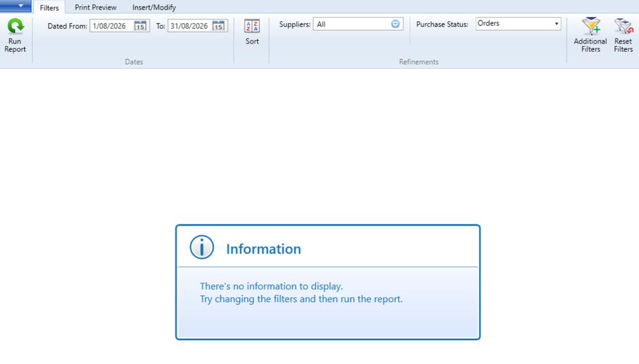Click the Information message heading
639x364 pixels.
point(264,249)
